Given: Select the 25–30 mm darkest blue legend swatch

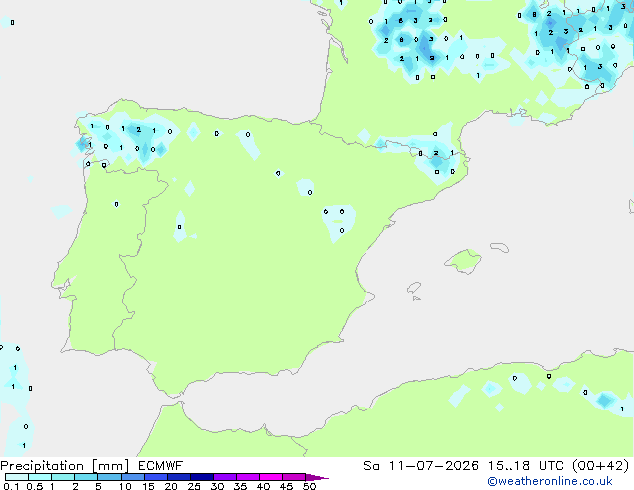Looking at the screenshot, I should (202, 477).
